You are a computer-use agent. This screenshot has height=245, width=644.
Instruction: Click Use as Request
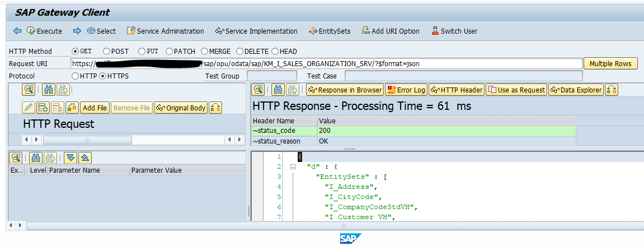[516, 90]
